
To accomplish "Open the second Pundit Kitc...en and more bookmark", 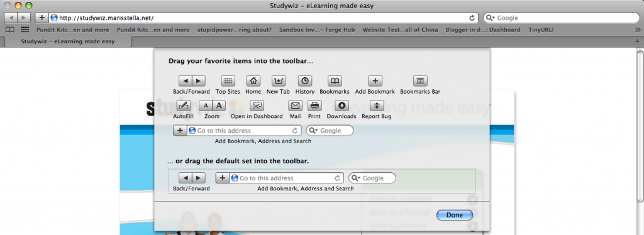I will pyautogui.click(x=153, y=30).
